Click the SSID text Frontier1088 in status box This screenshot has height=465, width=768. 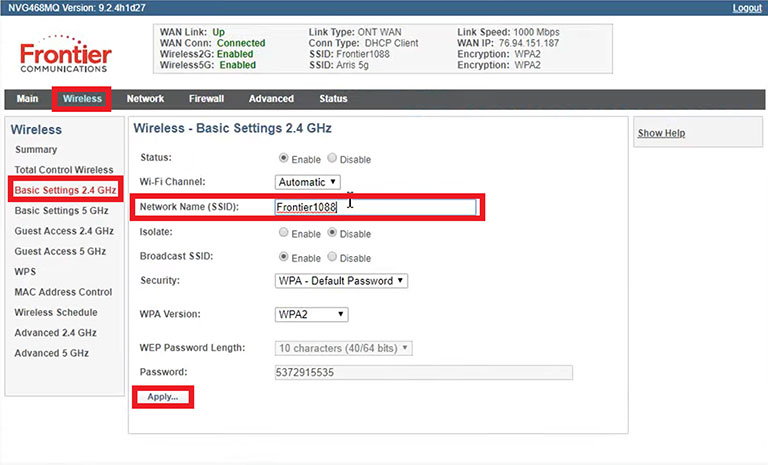[x=363, y=54]
